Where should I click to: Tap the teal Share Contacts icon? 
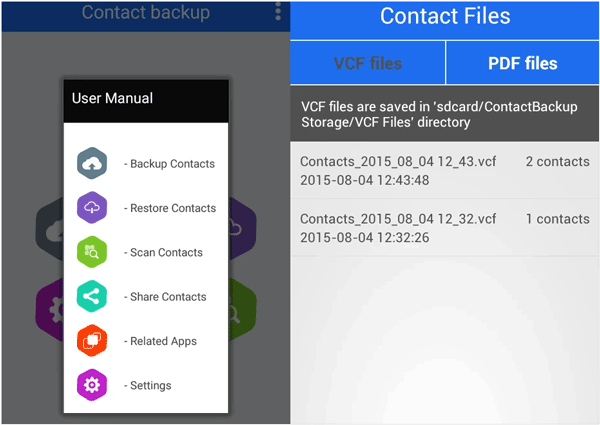[x=92, y=296]
